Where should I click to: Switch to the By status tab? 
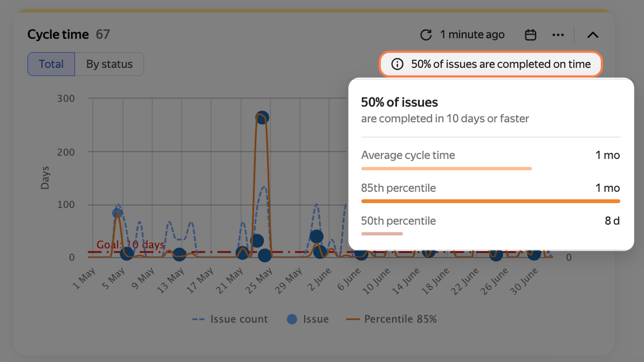tap(109, 64)
